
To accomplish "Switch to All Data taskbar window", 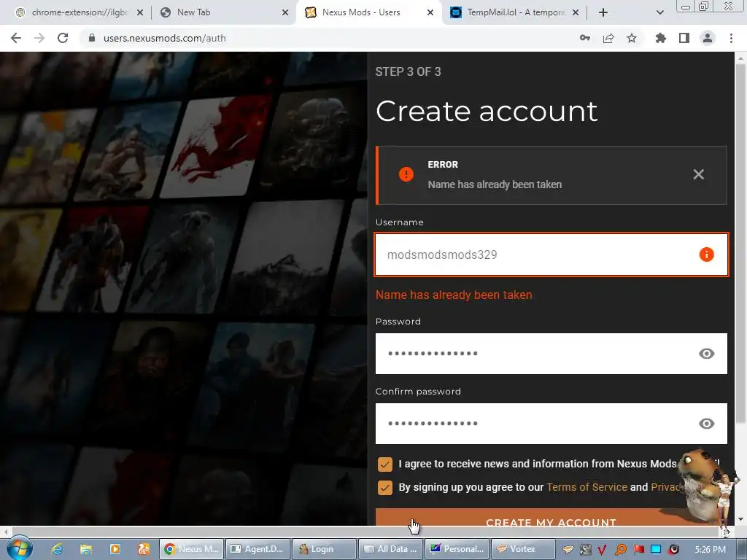I will click(390, 549).
